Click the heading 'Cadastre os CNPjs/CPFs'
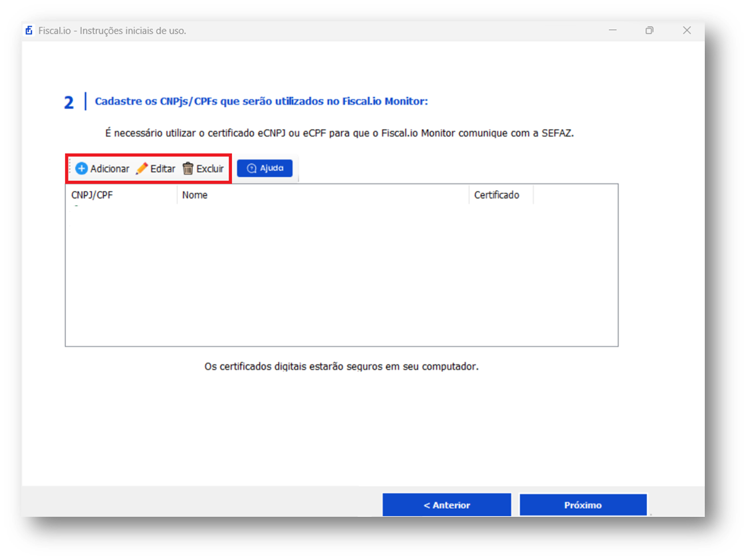 click(261, 101)
